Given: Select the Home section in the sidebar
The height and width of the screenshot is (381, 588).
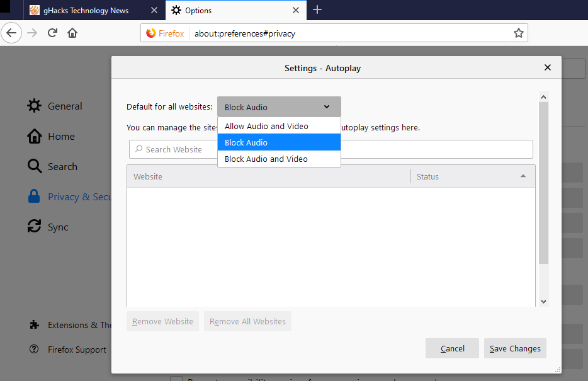Looking at the screenshot, I should click(x=59, y=136).
